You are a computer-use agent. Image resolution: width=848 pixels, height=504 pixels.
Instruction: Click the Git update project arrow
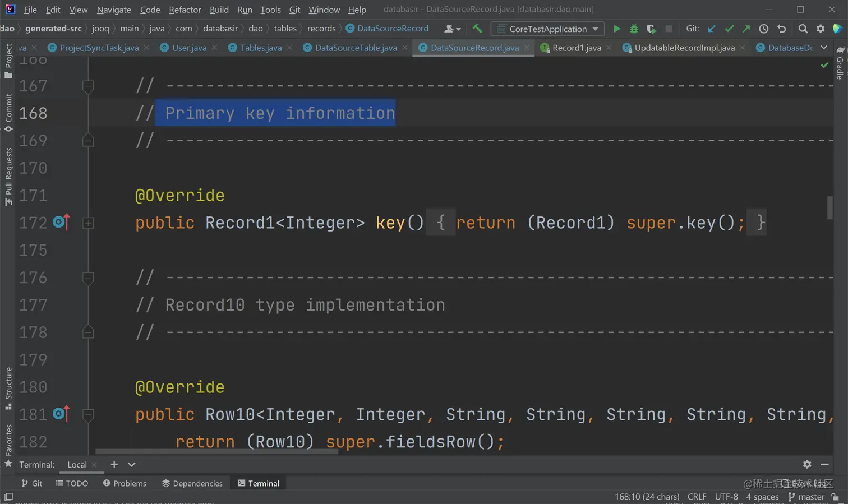point(712,29)
